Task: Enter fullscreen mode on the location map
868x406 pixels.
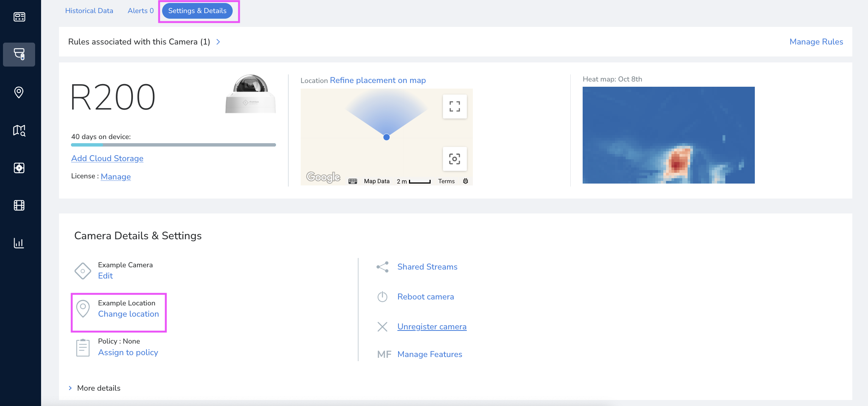Action: [455, 106]
